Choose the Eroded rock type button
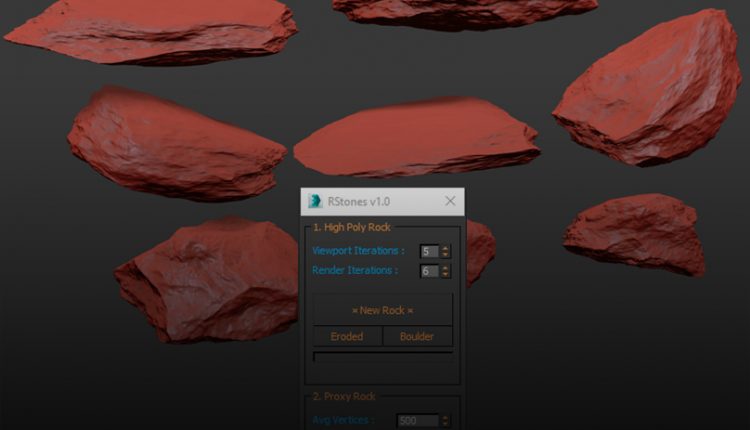Viewport: 750px width, 430px height. [x=347, y=337]
